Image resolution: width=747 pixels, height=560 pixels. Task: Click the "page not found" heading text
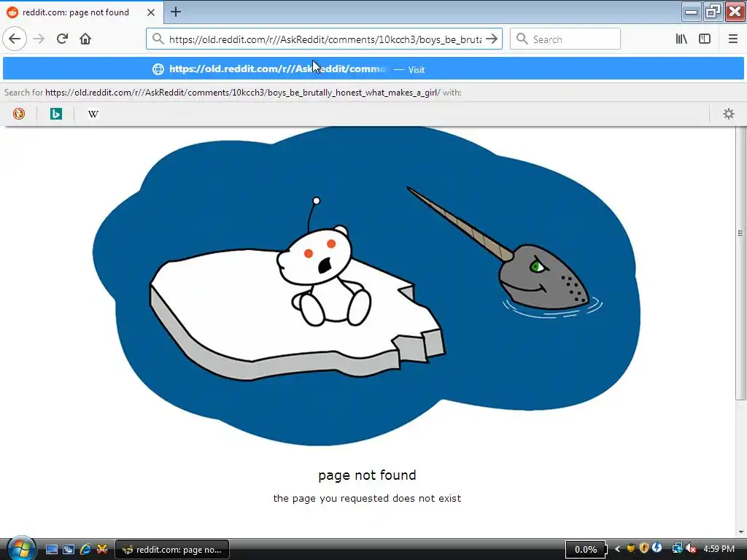(367, 475)
